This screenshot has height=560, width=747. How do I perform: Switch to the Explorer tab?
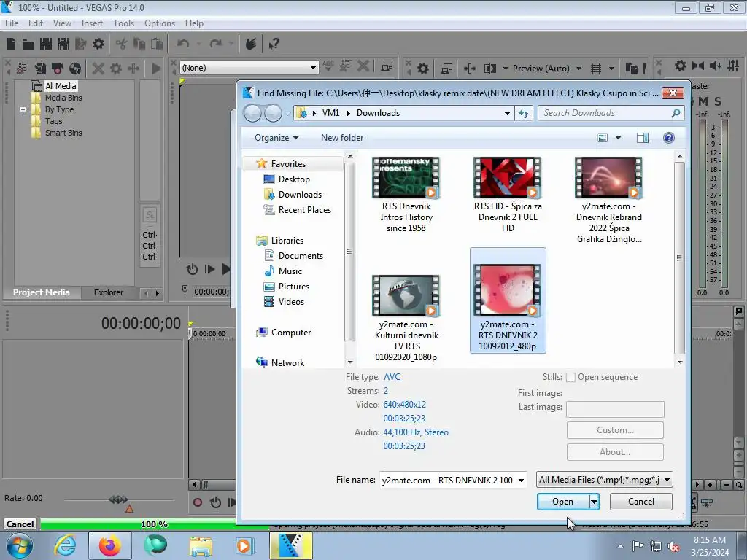(109, 293)
